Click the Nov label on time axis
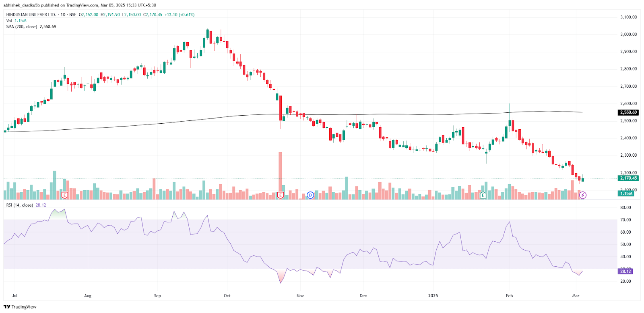The image size is (644, 313). click(300, 296)
